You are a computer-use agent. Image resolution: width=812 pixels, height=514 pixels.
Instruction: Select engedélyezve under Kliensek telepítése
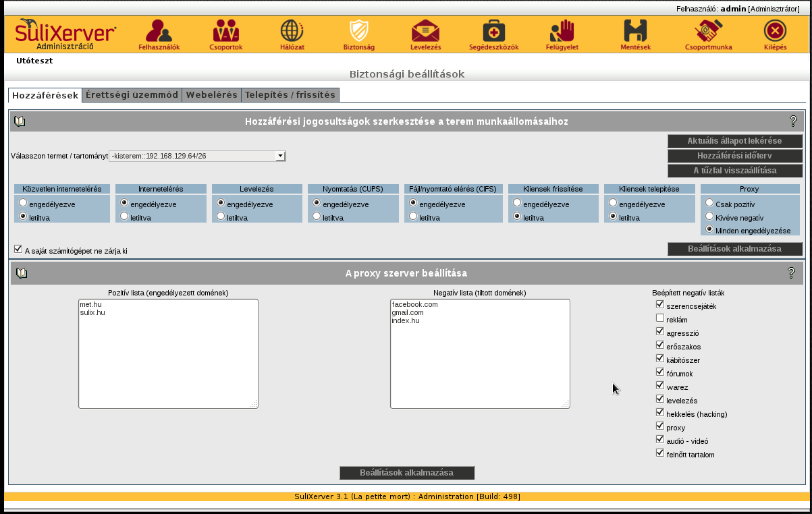coord(613,202)
